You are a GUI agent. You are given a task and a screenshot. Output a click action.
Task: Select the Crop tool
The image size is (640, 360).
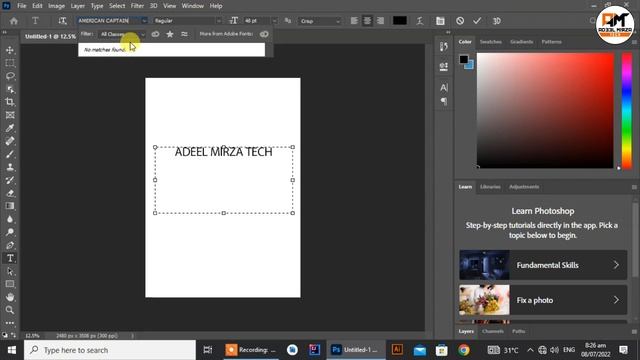10,102
